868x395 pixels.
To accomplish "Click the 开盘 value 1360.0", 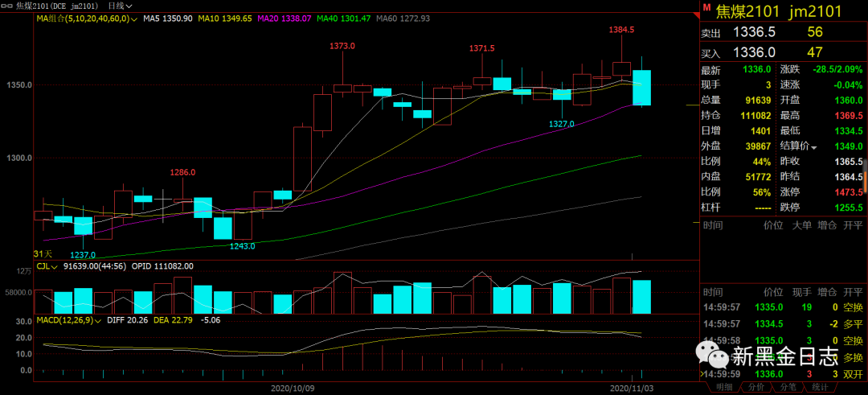I will (x=849, y=101).
